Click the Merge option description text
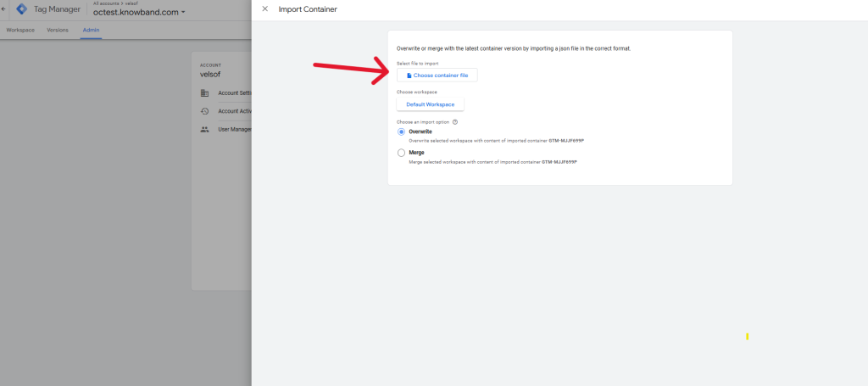The width and height of the screenshot is (868, 386). point(492,162)
